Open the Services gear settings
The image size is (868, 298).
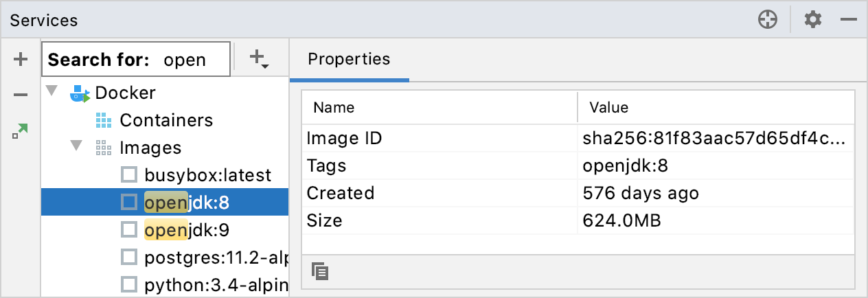(x=813, y=20)
